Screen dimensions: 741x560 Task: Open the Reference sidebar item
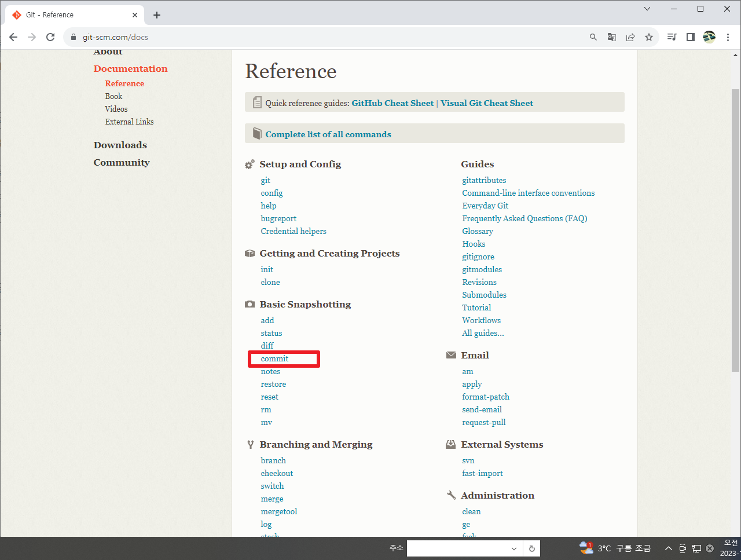[x=124, y=83]
